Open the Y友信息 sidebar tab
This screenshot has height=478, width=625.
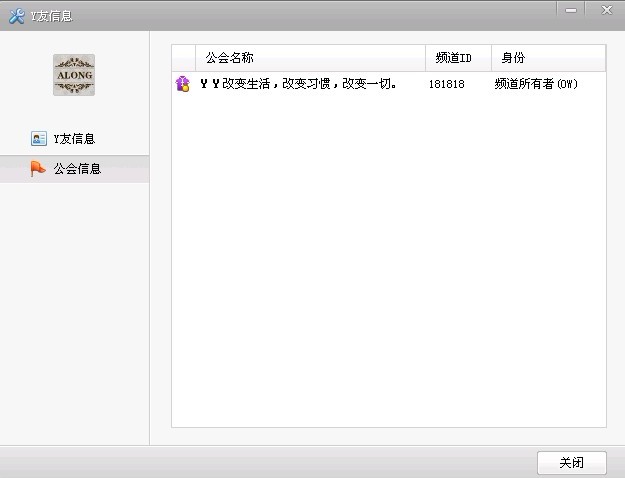coord(75,139)
